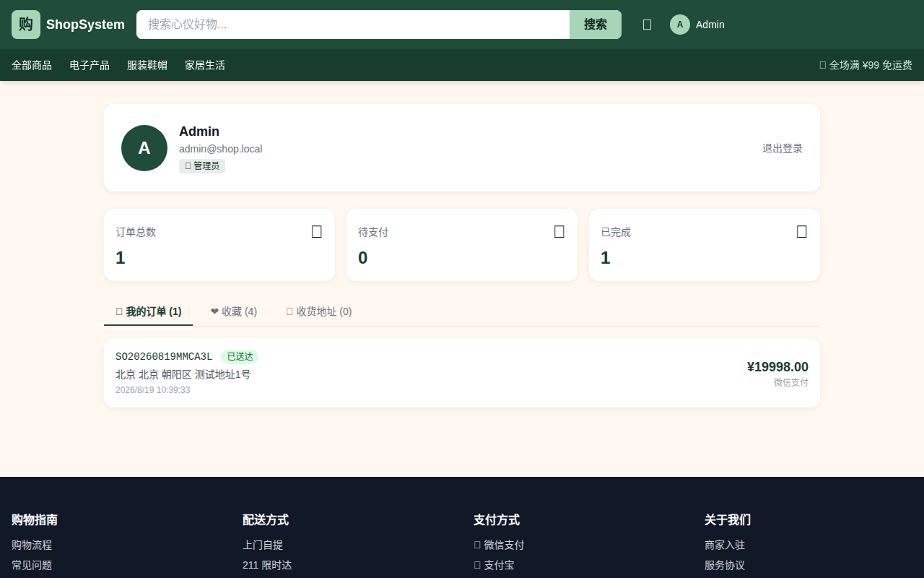Image resolution: width=924 pixels, height=578 pixels.
Task: Click the 微信支付 footer payment link
Action: [x=499, y=545]
